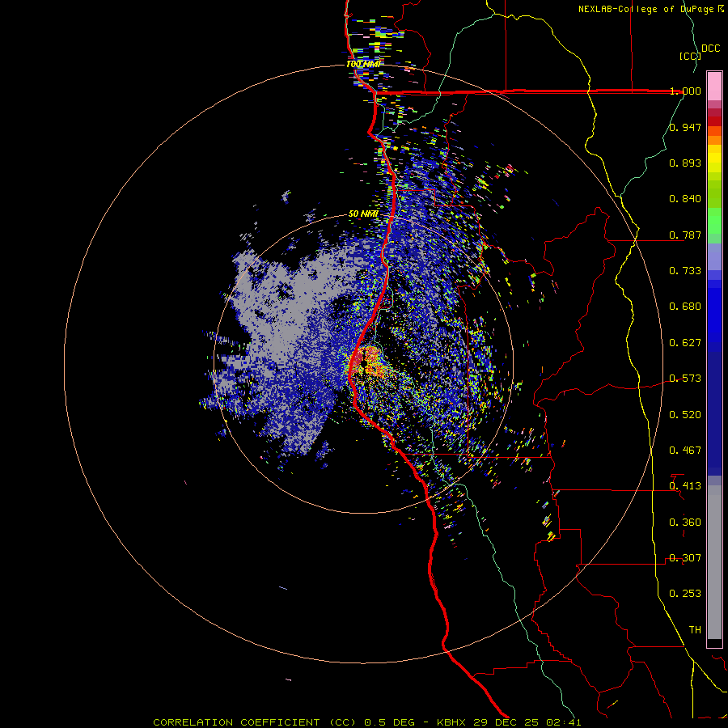Click the 50 NMI range ring label
The height and width of the screenshot is (728, 728).
click(x=363, y=214)
